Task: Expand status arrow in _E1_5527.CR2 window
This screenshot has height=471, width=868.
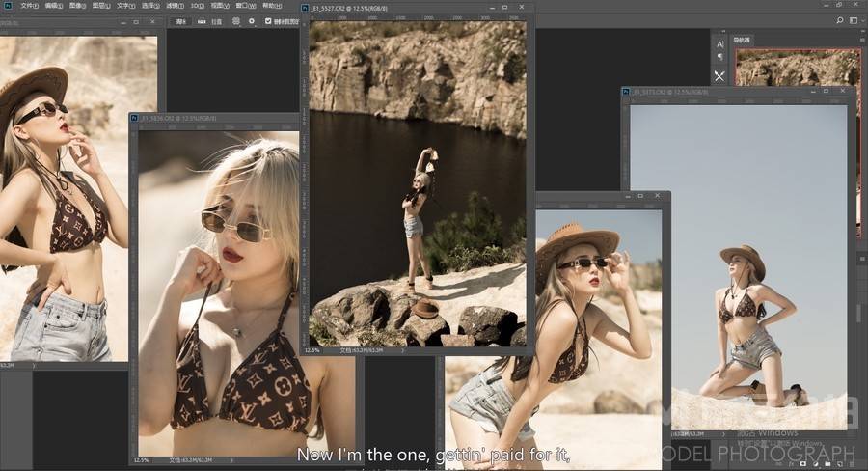Action: coord(402,350)
